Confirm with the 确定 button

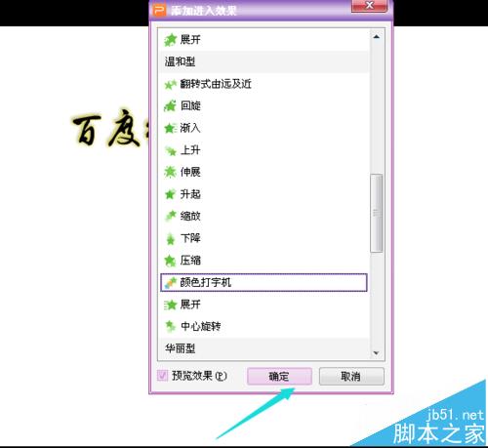[x=279, y=377]
